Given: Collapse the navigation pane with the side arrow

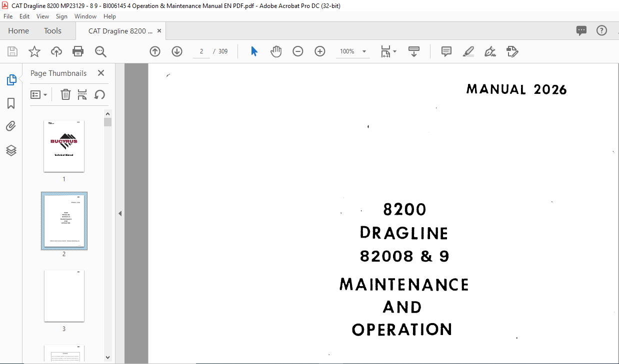Looking at the screenshot, I should [x=120, y=213].
